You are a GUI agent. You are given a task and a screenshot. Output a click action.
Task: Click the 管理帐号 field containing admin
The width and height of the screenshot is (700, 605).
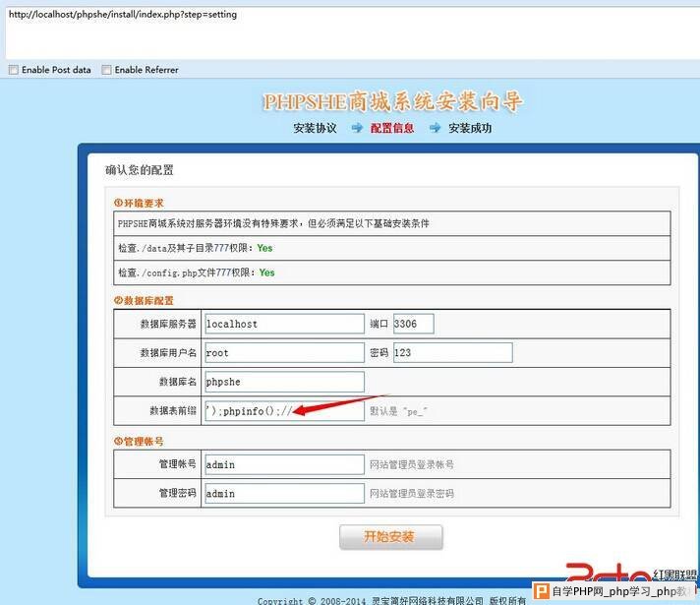[284, 464]
